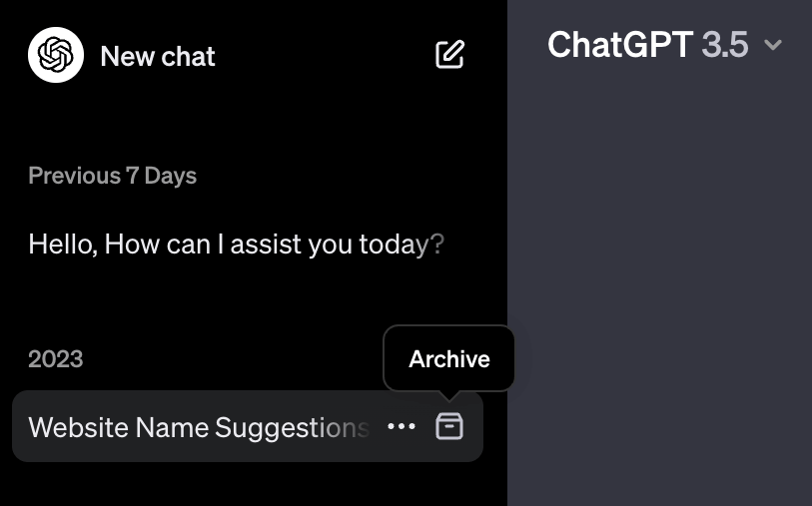Click the 'Previous 7 Days' section heading
Screen dimensions: 812x506
click(x=112, y=177)
